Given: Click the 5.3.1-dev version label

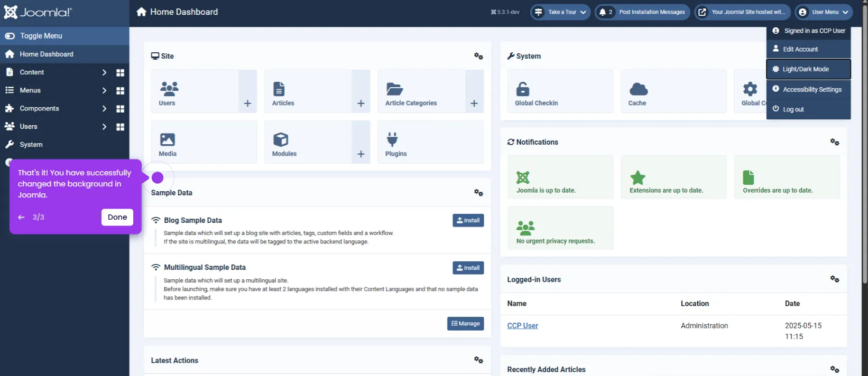Looking at the screenshot, I should (x=505, y=12).
